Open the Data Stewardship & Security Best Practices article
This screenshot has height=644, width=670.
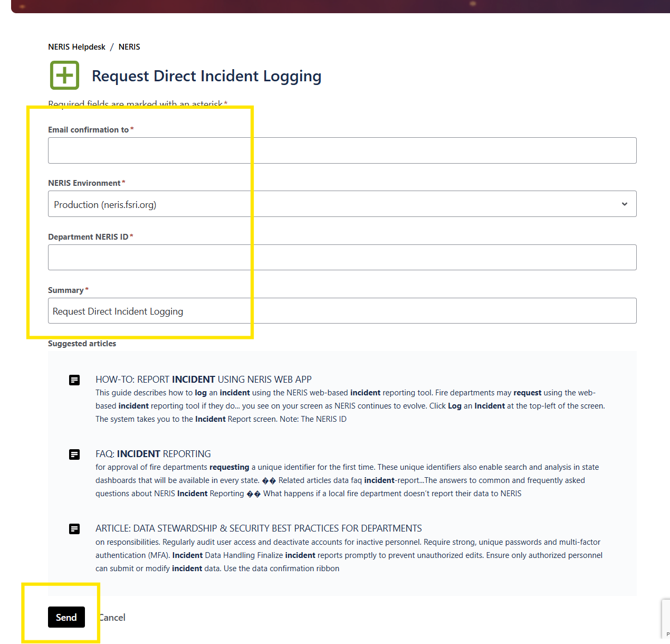click(x=259, y=528)
